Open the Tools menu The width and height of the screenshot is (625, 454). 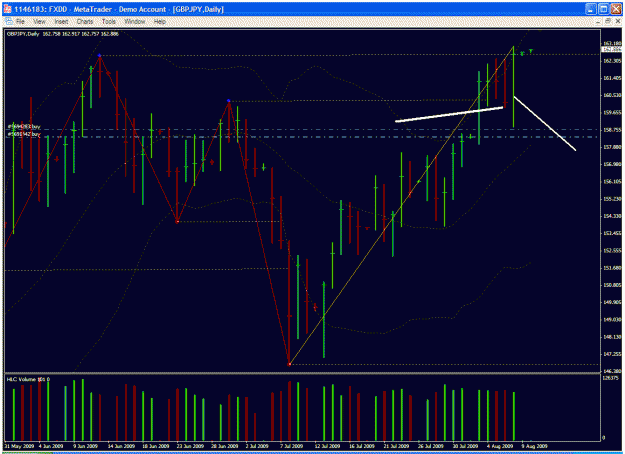[108, 22]
